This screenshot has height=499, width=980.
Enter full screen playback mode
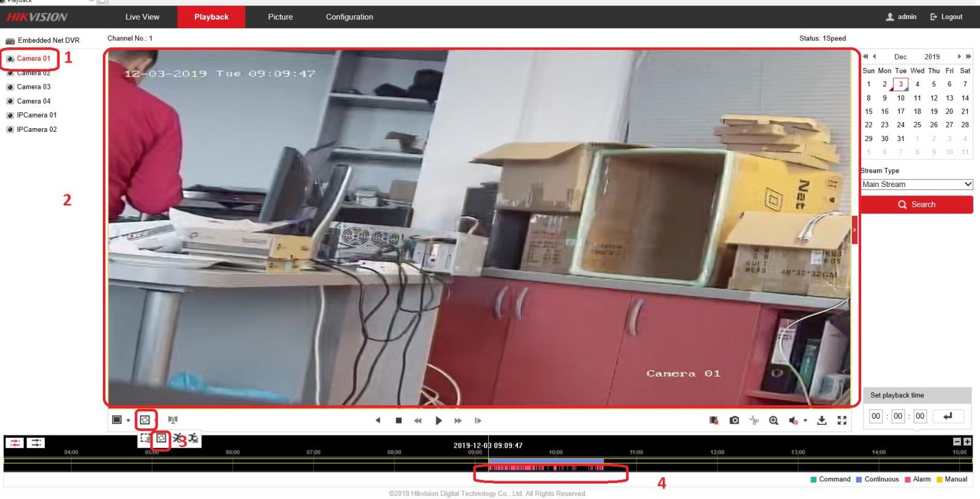[842, 421]
